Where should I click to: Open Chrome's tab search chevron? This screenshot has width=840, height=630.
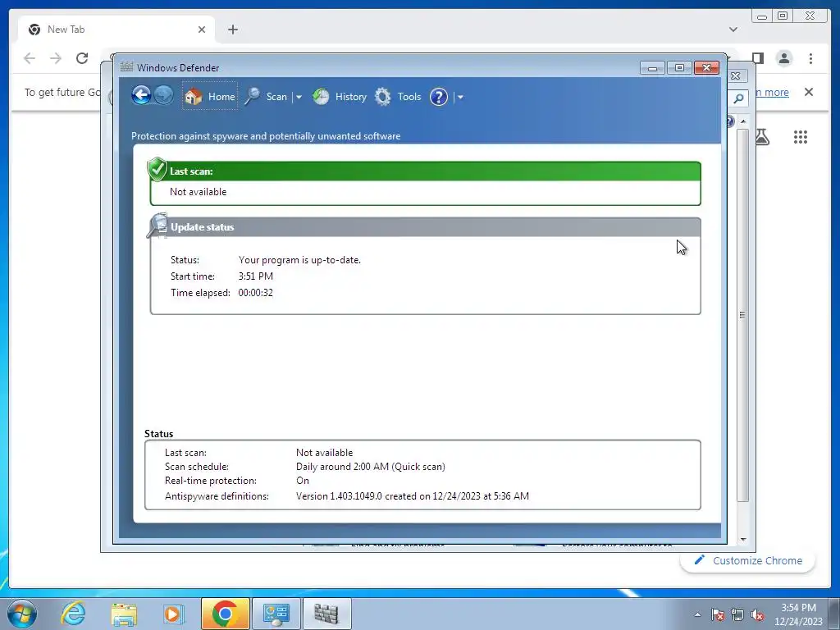[x=733, y=30]
